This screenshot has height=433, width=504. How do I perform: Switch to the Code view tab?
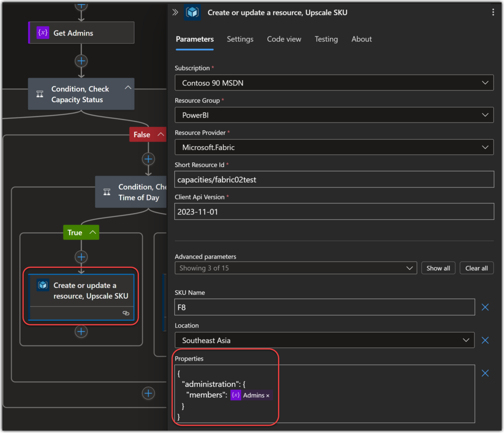click(284, 39)
